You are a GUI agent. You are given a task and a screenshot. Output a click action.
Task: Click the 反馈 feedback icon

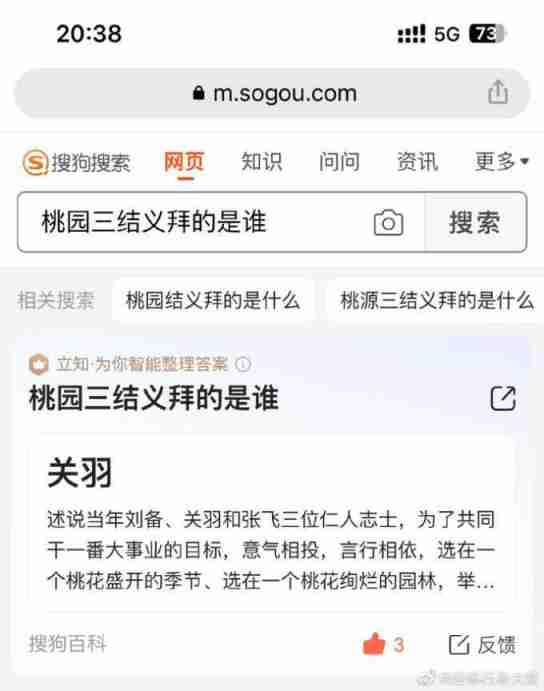point(459,645)
